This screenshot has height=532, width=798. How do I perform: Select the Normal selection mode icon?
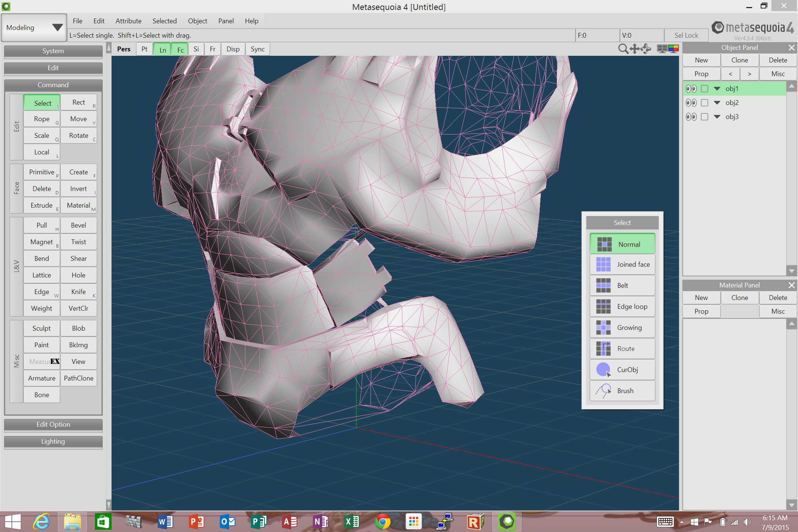click(x=604, y=244)
